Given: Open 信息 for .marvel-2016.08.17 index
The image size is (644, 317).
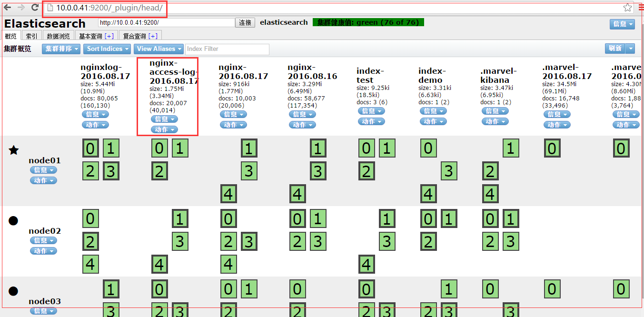Looking at the screenshot, I should coord(557,114).
